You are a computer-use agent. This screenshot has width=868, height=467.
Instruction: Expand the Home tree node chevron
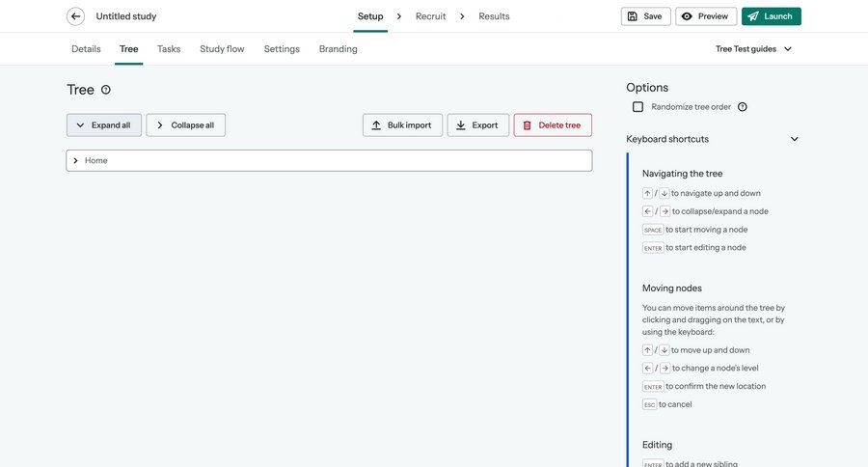(x=76, y=161)
